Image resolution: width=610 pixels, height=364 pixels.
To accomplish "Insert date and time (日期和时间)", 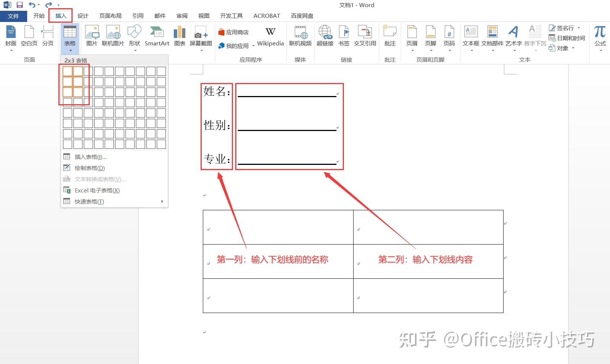I will point(567,38).
